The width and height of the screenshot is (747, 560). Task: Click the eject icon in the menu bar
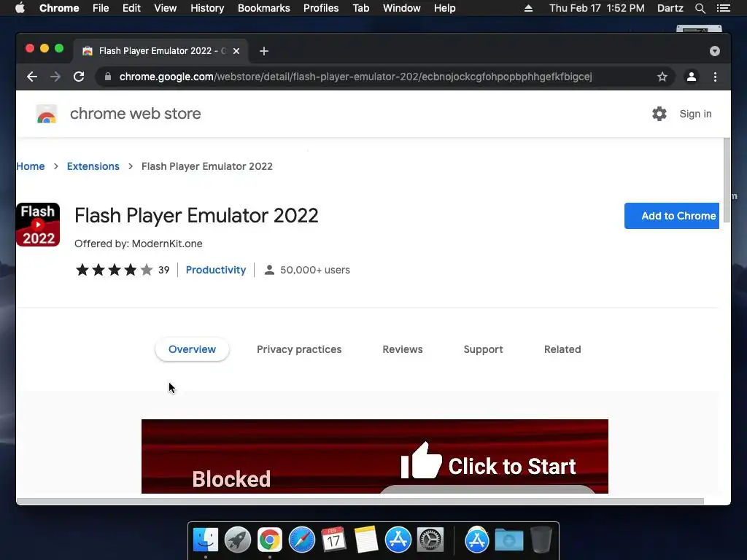(528, 8)
